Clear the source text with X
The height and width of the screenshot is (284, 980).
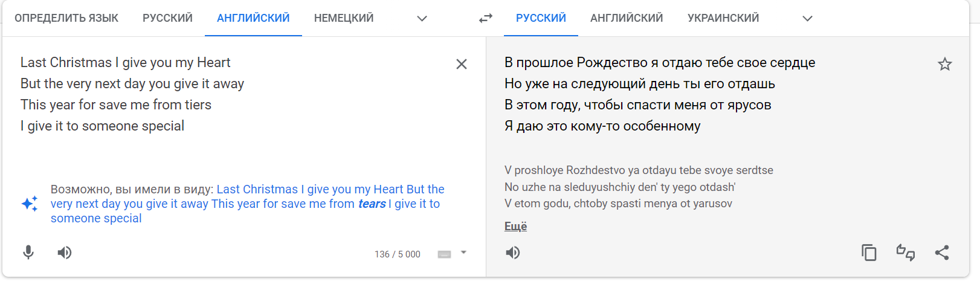461,64
